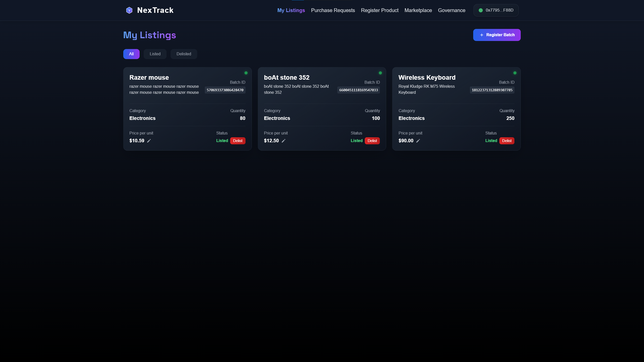Viewport: 644px width, 362px height.
Task: Go to Marketplace tab
Action: 418,10
